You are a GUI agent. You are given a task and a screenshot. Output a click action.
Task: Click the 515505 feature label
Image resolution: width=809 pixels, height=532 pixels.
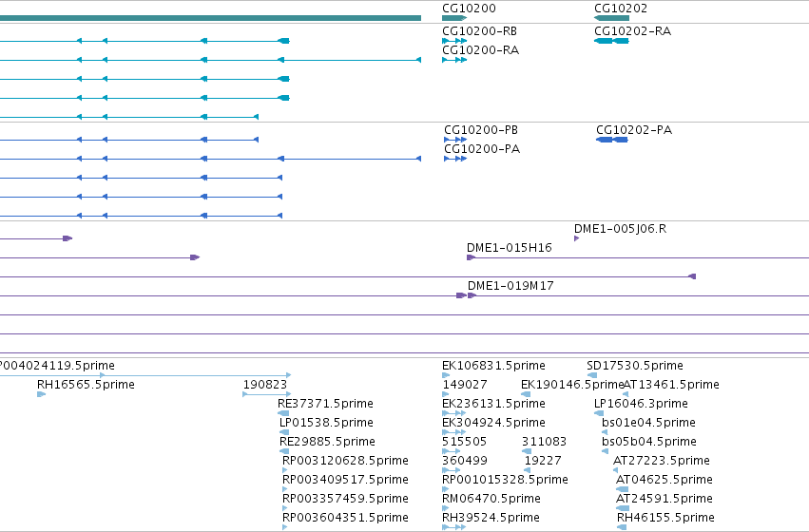(x=464, y=442)
